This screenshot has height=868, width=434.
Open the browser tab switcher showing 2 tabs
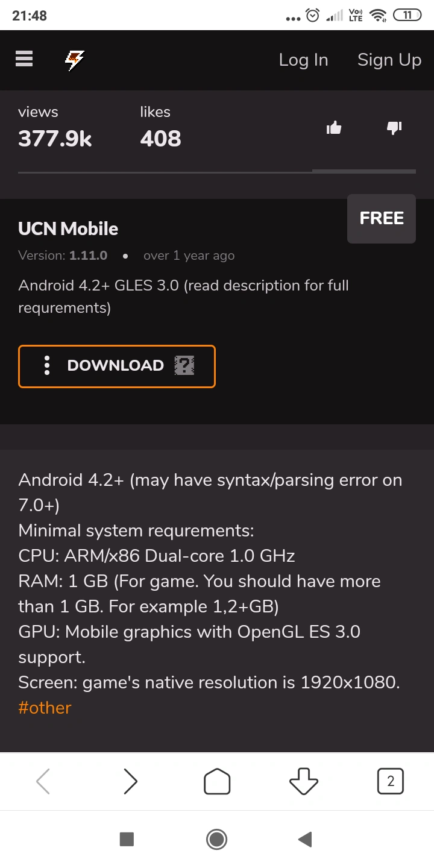pos(390,781)
